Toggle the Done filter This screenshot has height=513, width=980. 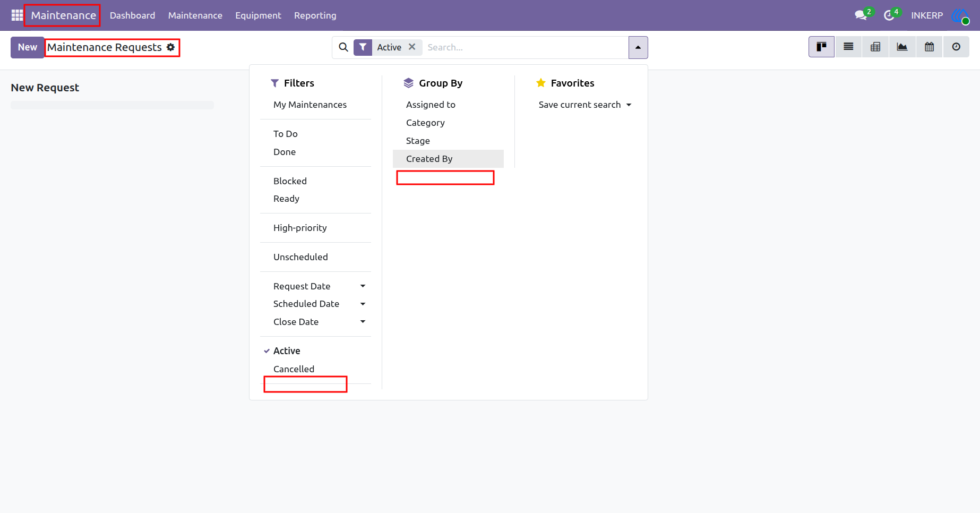315,152
